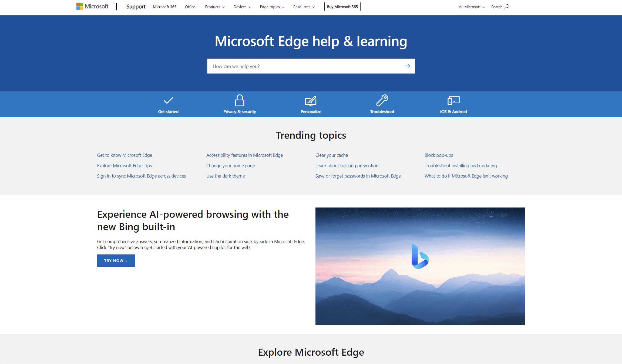Open the header Search magnifier icon
Image resolution: width=622 pixels, height=364 pixels.
tap(507, 6)
